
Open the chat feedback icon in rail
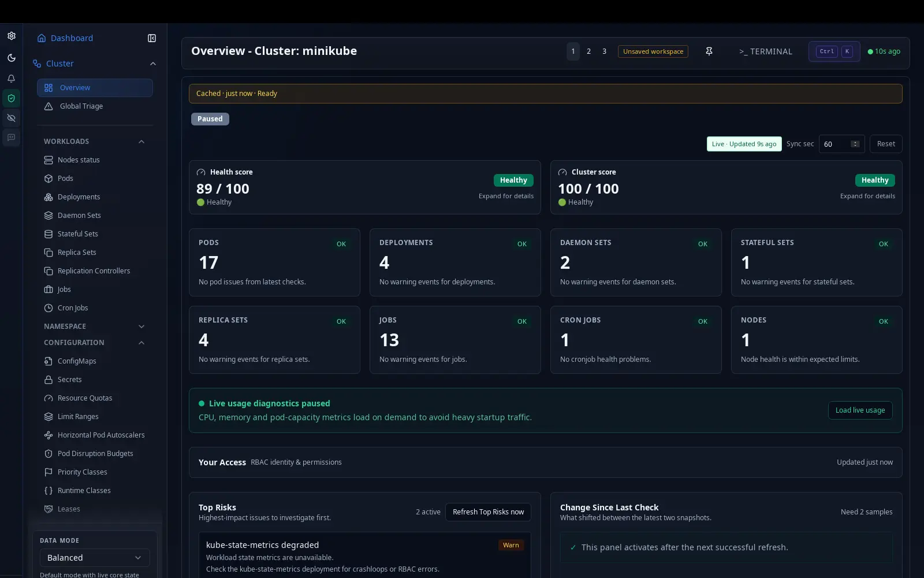11,138
